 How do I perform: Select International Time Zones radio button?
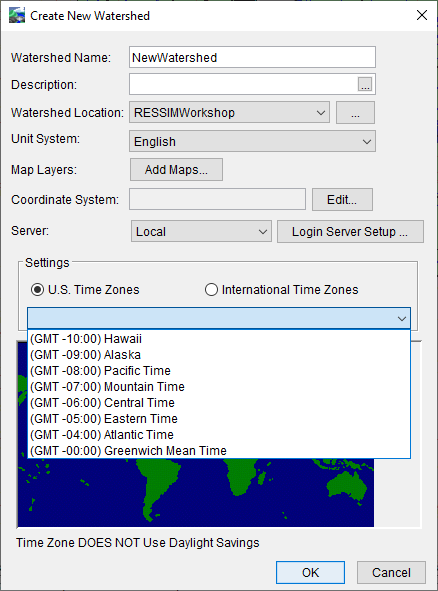tap(211, 290)
